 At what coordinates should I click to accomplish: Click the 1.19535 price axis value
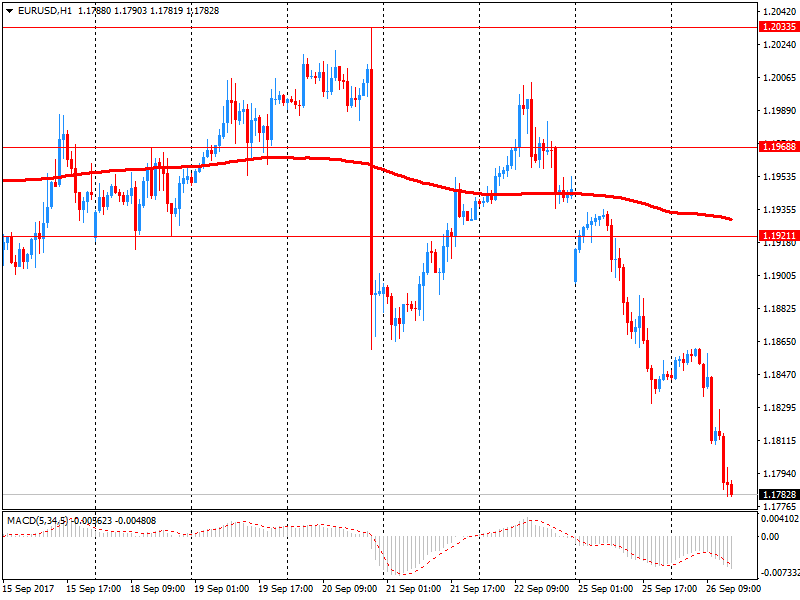780,177
